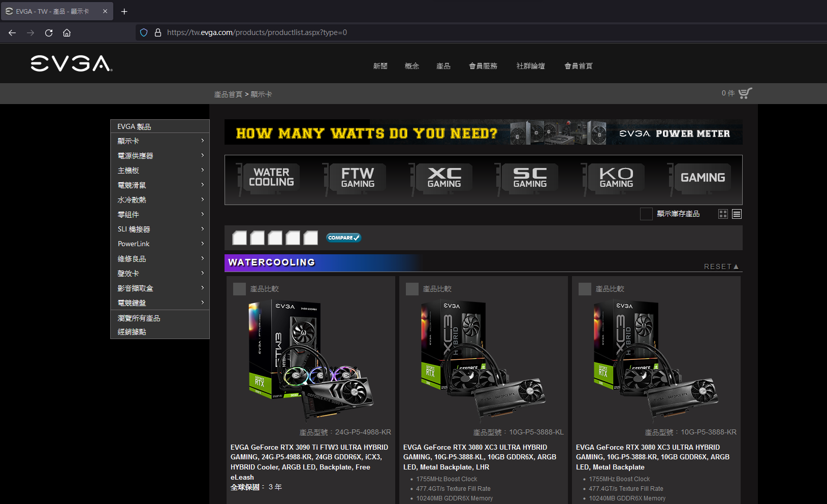
Task: Open 10G-P5-3888-KR product image
Action: point(656,361)
